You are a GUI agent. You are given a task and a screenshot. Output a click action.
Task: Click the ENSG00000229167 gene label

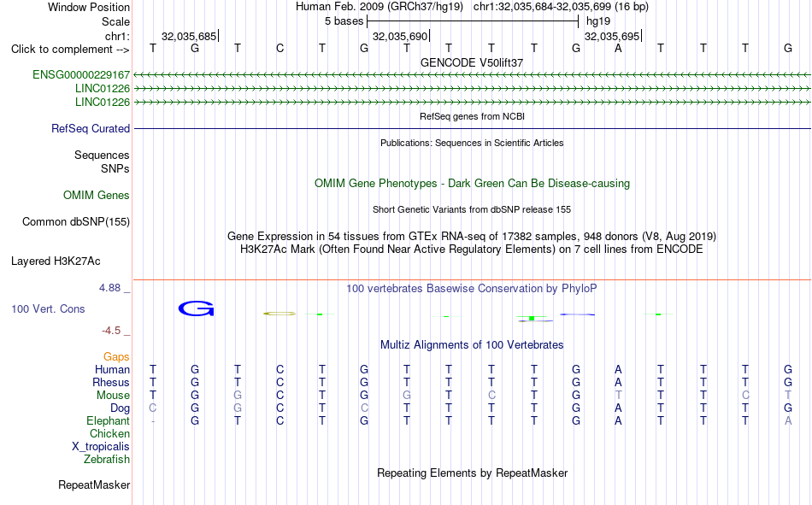[81, 74]
